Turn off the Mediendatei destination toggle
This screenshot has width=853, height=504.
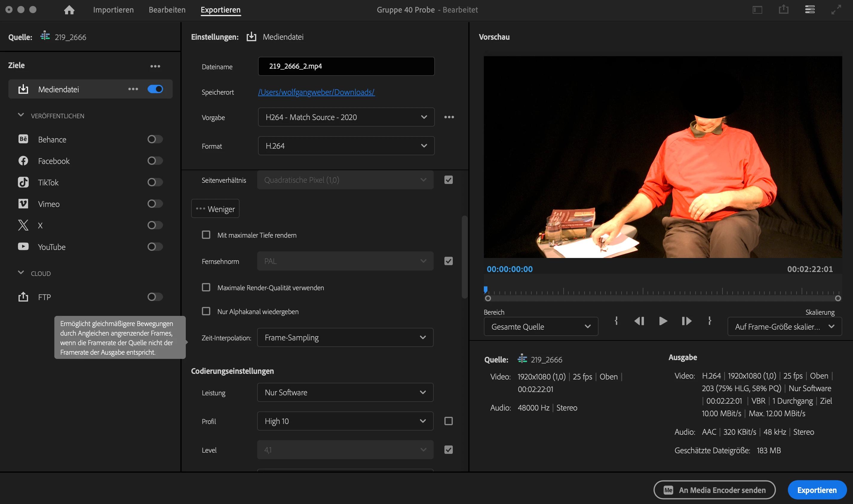pos(155,89)
